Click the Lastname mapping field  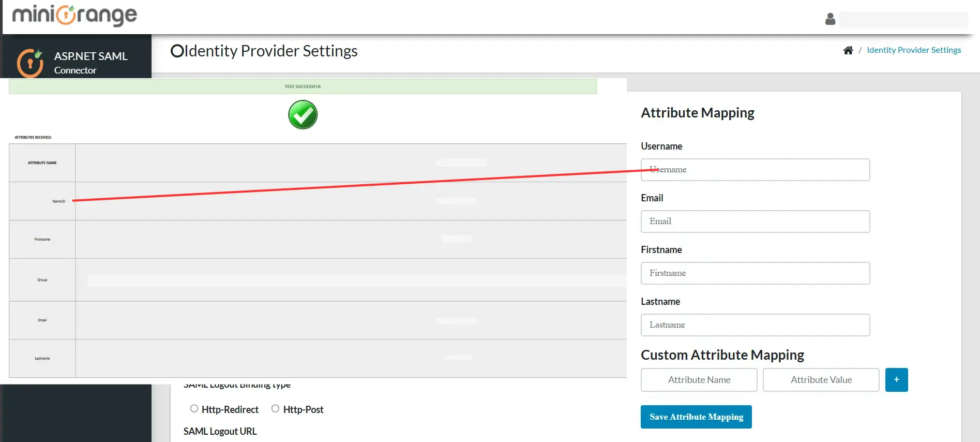755,325
